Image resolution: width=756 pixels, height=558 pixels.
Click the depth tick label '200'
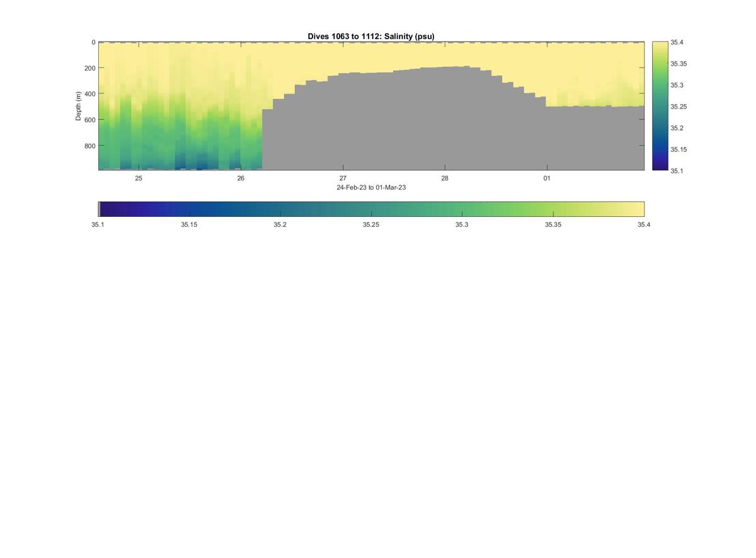coord(90,68)
